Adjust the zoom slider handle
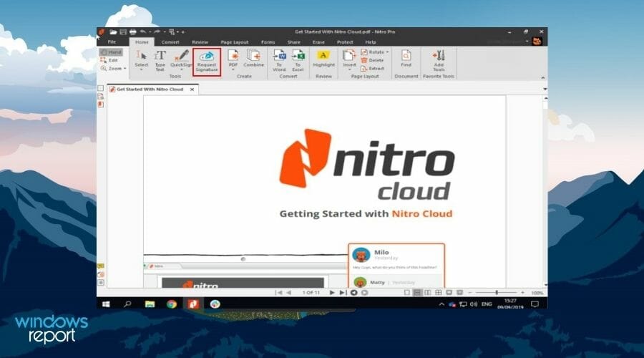This screenshot has width=644, height=358. (x=497, y=293)
